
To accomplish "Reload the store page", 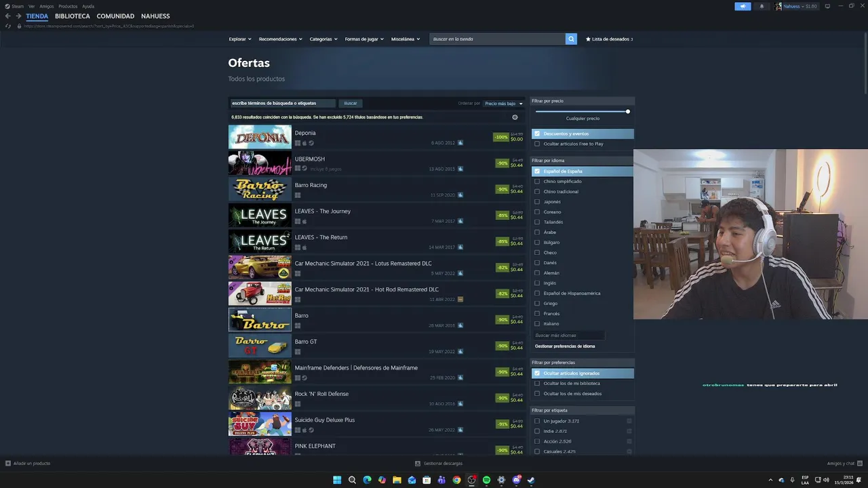I will (x=8, y=26).
